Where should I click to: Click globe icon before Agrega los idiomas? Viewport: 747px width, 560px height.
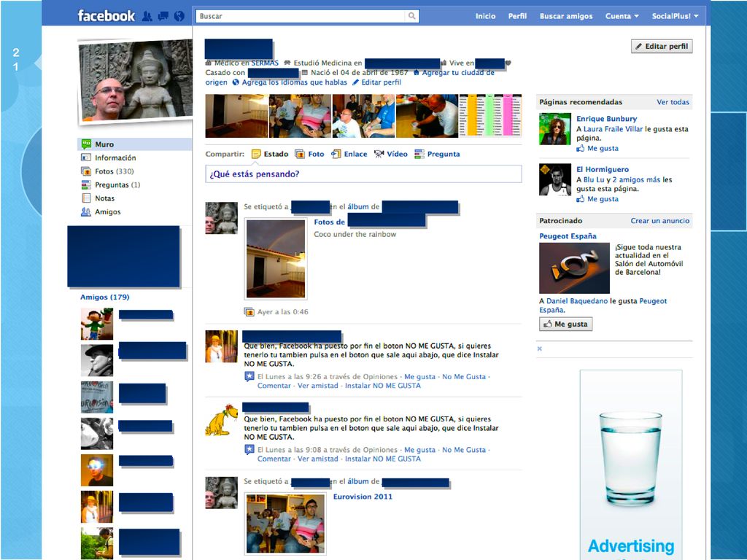236,82
